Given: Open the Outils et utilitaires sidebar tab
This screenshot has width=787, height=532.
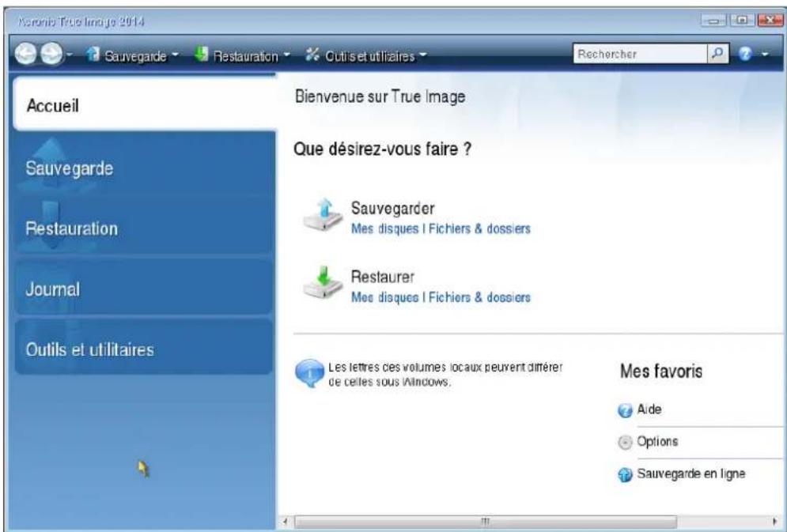Looking at the screenshot, I should pyautogui.click(x=143, y=349).
